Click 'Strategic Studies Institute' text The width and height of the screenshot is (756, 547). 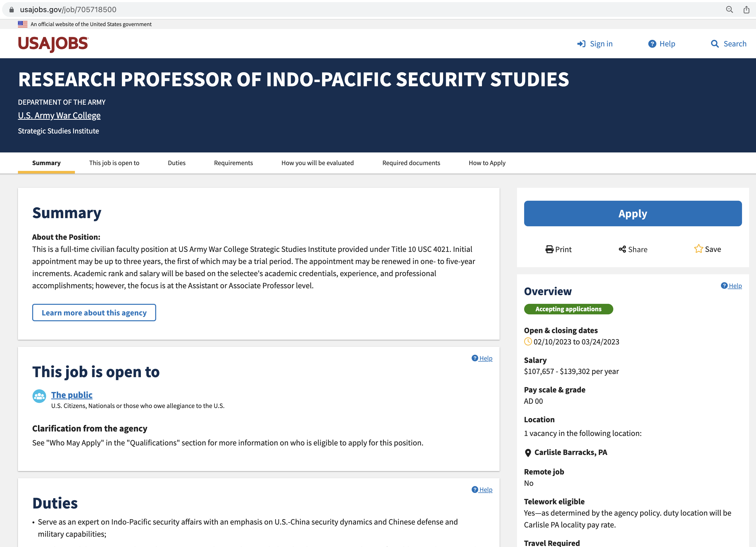58,131
